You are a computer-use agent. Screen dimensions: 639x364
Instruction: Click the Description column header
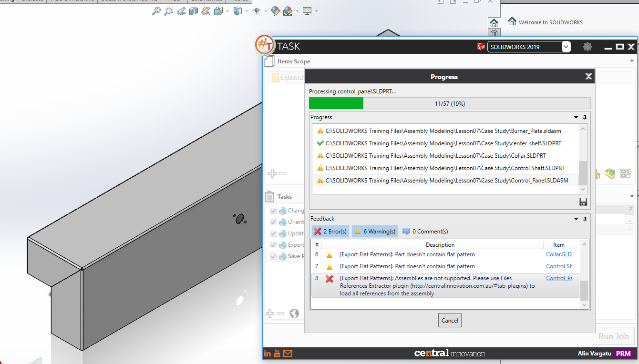440,245
